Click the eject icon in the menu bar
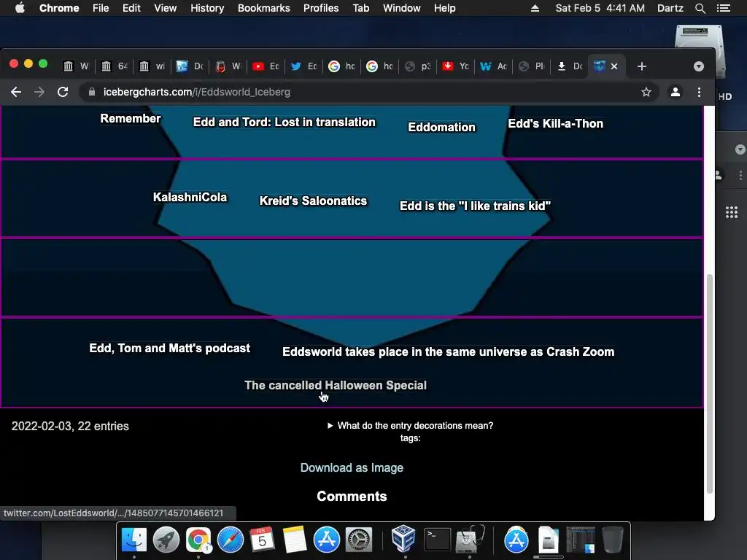Screen dimensions: 747x560 pos(535,8)
